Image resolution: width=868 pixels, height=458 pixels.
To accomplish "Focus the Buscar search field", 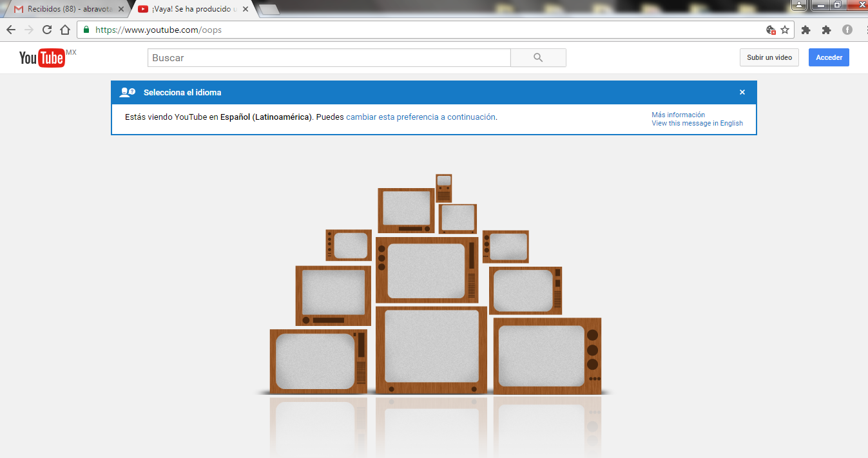I will (329, 57).
